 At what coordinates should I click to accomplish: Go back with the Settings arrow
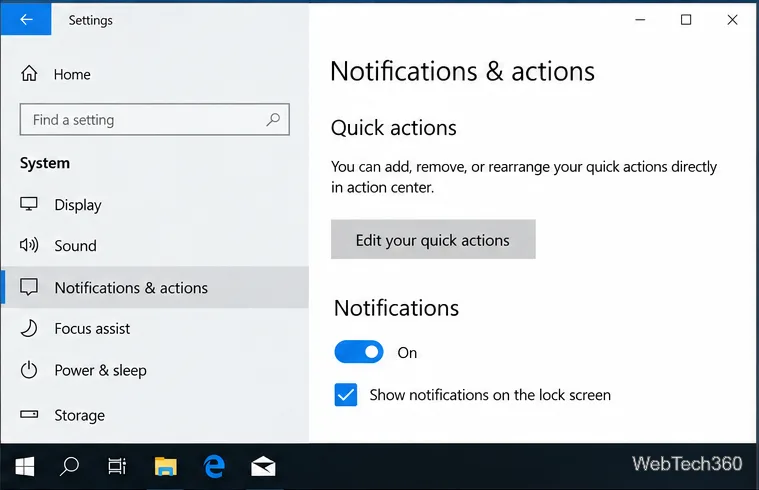(26, 19)
